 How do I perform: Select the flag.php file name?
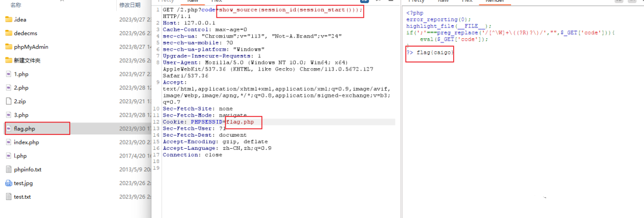(24, 129)
